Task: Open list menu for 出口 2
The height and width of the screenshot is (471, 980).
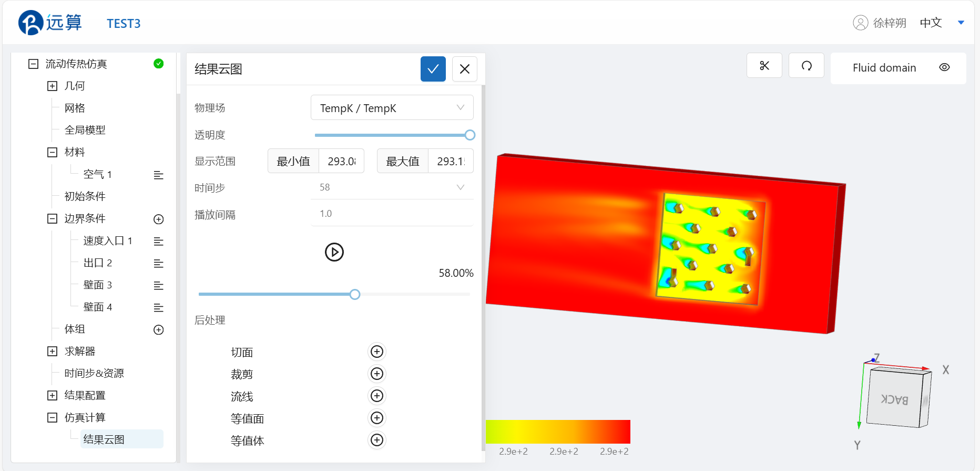Action: (x=158, y=263)
